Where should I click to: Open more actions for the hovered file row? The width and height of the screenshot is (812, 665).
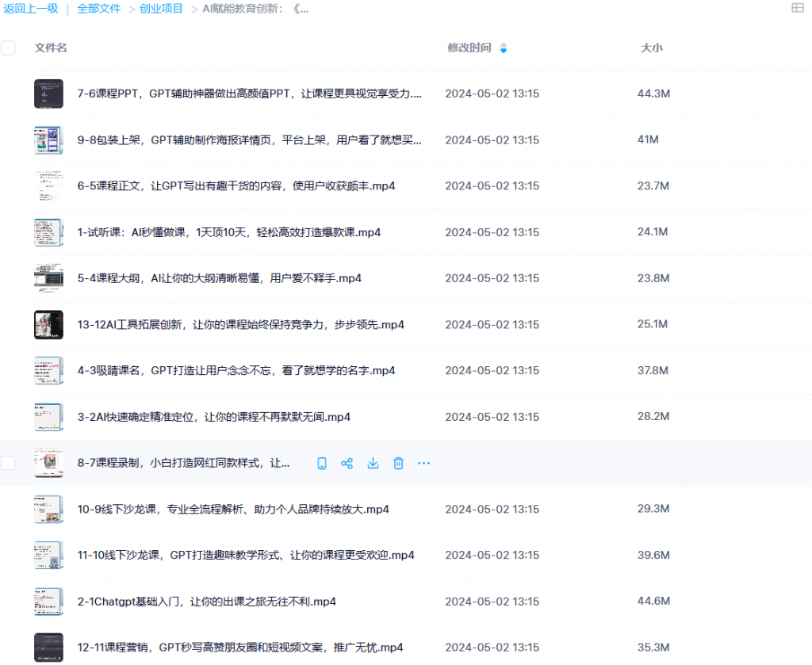point(423,463)
